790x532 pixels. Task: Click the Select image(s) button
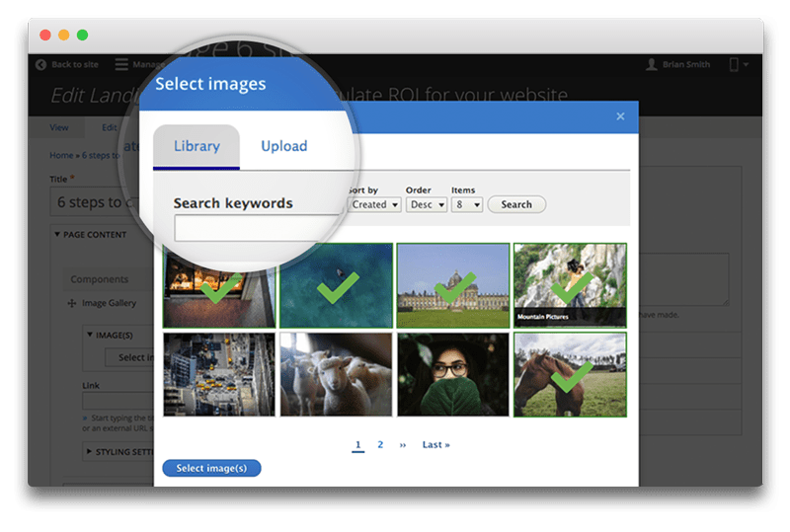[x=211, y=468]
